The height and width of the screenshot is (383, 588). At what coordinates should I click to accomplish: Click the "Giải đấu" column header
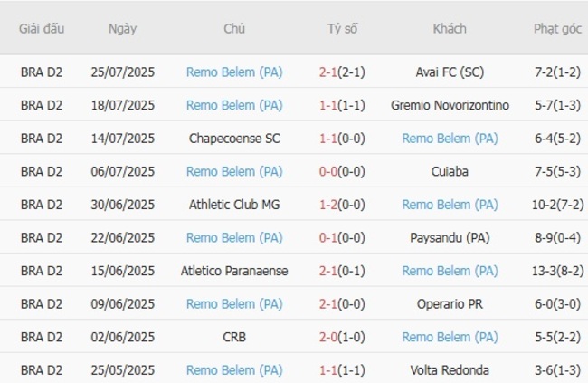point(42,29)
